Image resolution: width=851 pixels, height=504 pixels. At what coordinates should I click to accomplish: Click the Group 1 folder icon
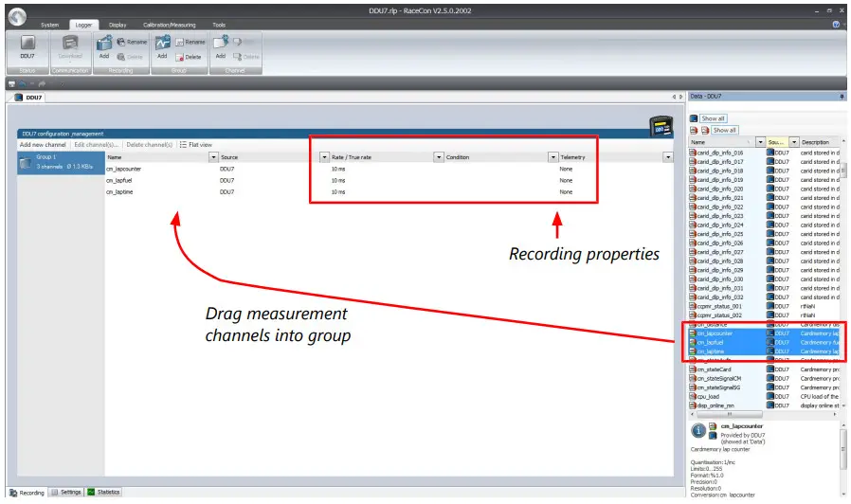(x=26, y=162)
